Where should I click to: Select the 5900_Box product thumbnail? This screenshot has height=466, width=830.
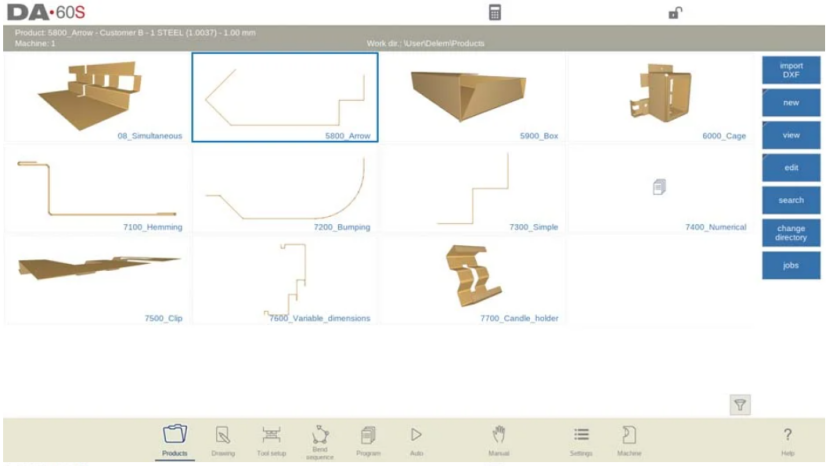(x=473, y=97)
